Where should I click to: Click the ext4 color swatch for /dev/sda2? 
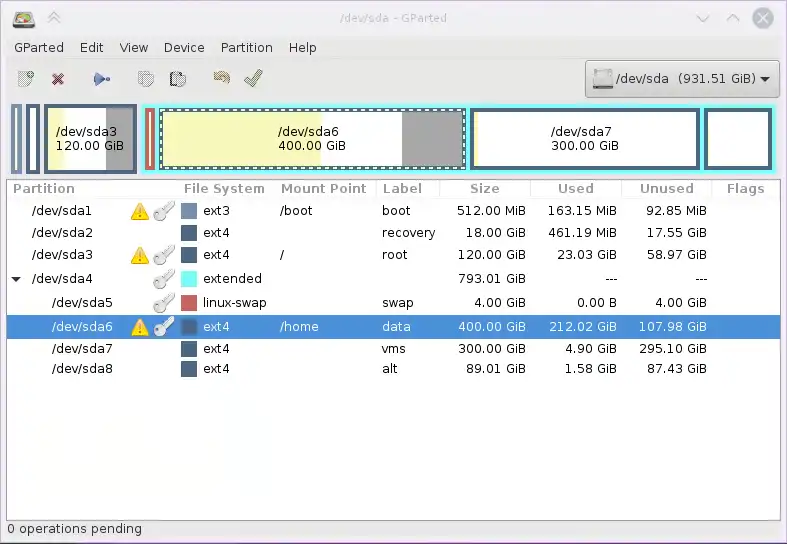pos(189,233)
